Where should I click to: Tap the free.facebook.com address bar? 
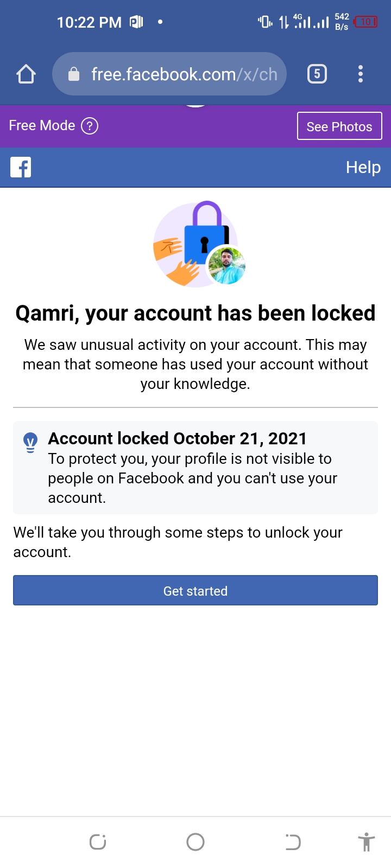click(x=184, y=74)
